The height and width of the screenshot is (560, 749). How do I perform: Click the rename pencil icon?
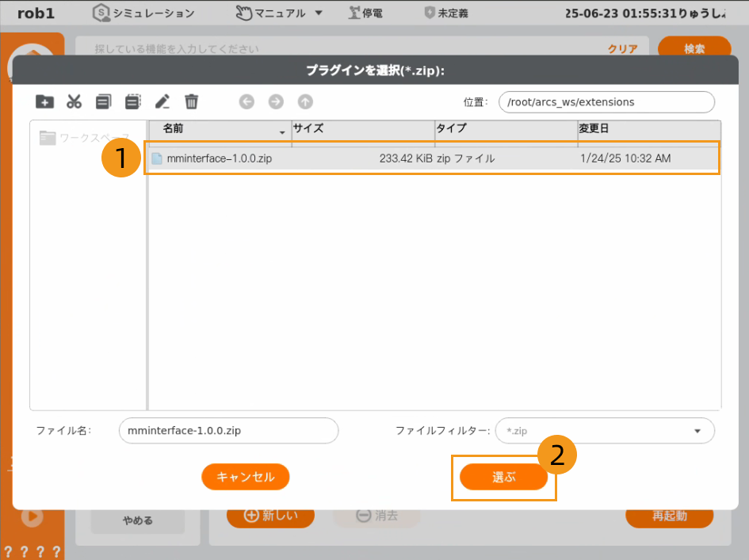pyautogui.click(x=162, y=101)
